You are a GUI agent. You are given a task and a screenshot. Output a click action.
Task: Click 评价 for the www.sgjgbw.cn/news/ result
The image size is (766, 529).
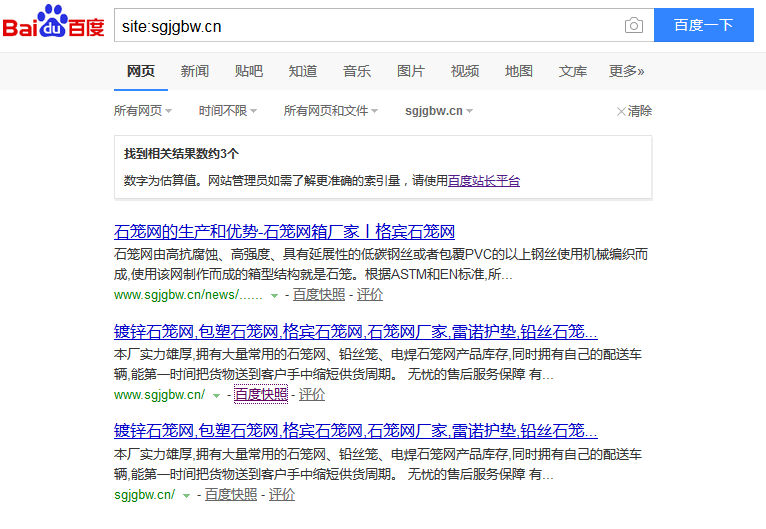pos(370,295)
